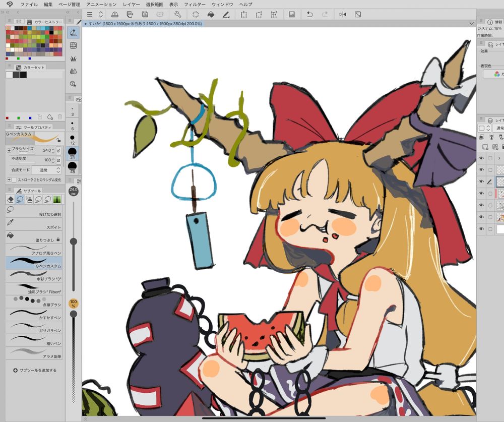Switch to the カラーヒストリー tab
The width and height of the screenshot is (504, 422).
coord(45,22)
